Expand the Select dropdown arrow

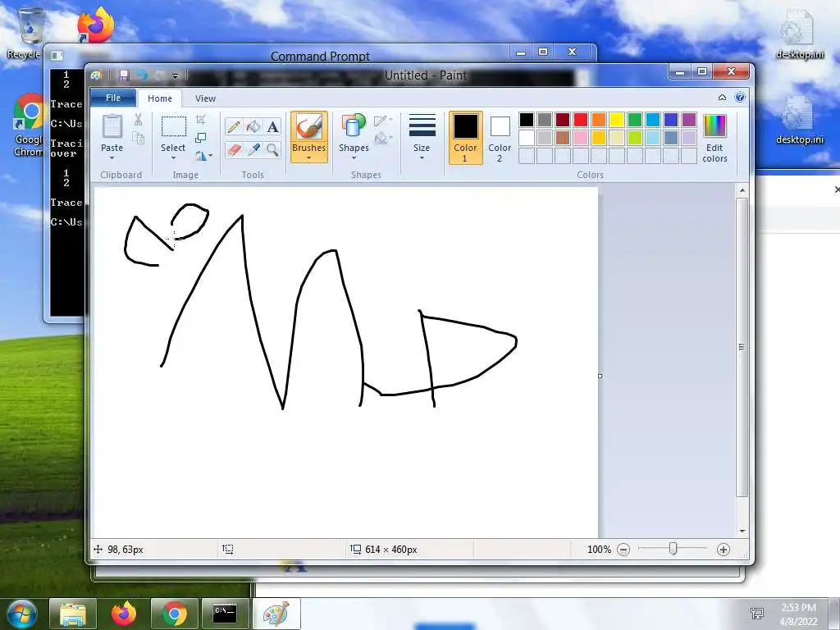(173, 158)
